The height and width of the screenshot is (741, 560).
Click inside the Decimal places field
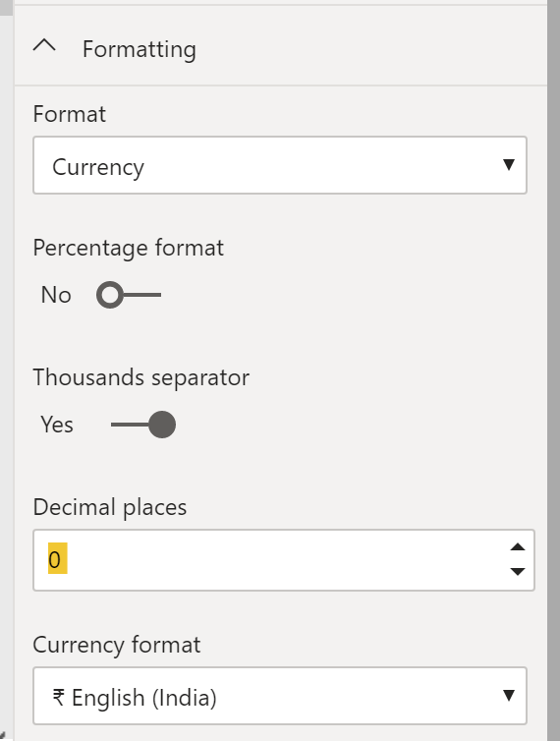pos(284,560)
